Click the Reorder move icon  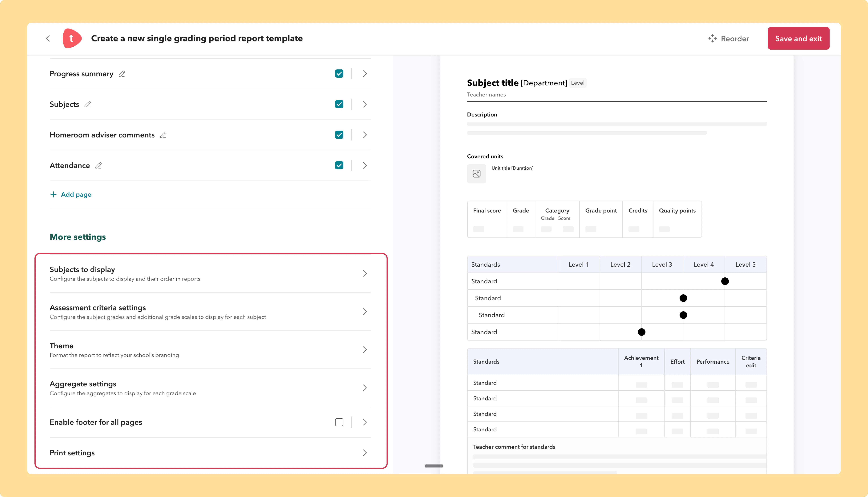point(712,39)
